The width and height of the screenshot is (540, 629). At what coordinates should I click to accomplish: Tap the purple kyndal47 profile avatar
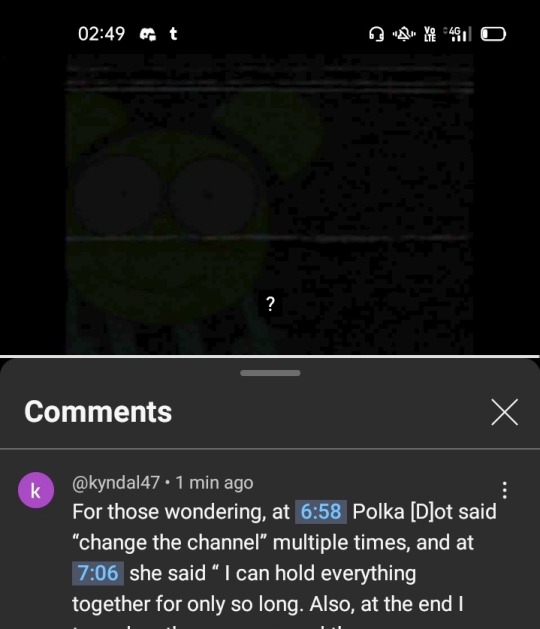click(x=36, y=490)
